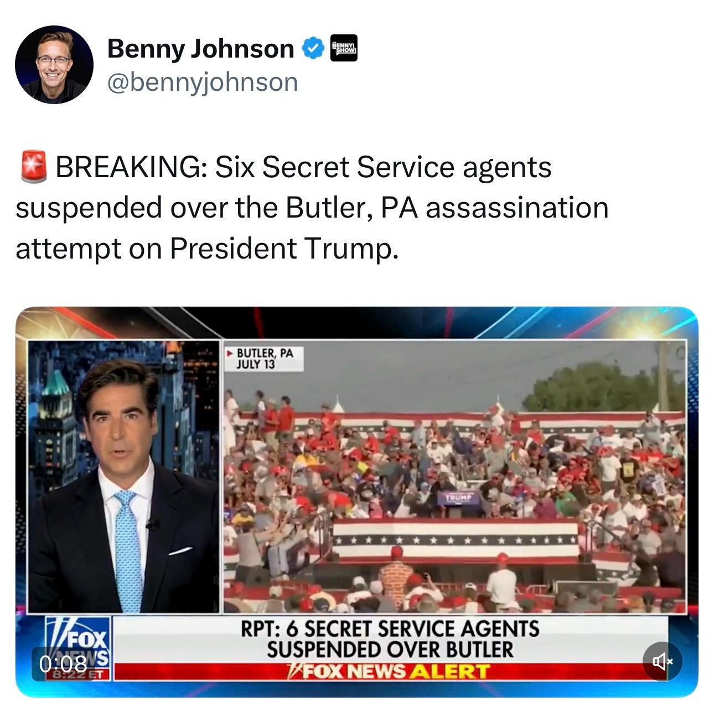Play the embedded Fox News video

357,502
